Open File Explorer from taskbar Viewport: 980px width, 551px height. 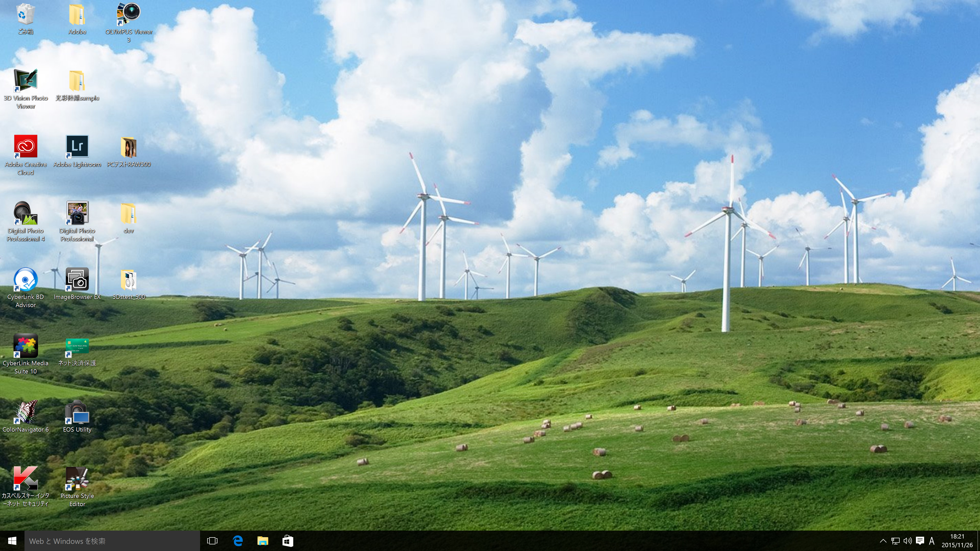tap(263, 540)
